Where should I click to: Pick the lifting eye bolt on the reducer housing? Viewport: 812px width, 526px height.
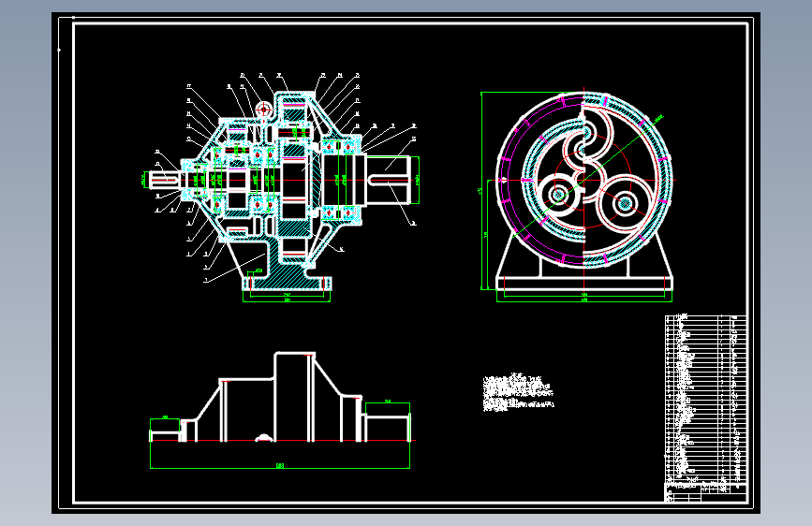pos(264,110)
